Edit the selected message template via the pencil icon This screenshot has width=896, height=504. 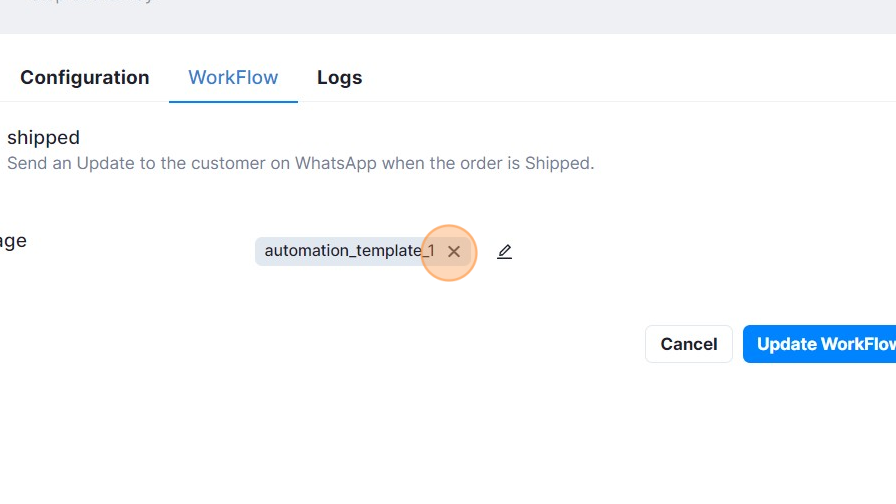tap(504, 251)
